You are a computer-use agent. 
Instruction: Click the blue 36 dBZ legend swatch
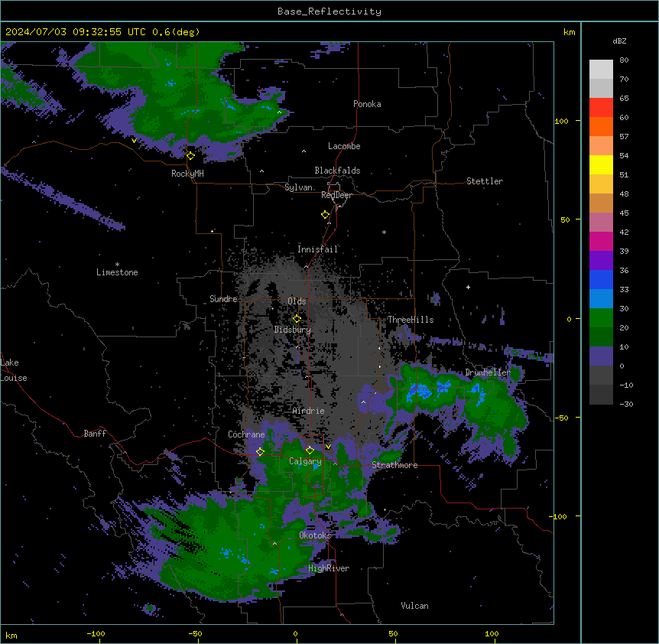tap(601, 279)
